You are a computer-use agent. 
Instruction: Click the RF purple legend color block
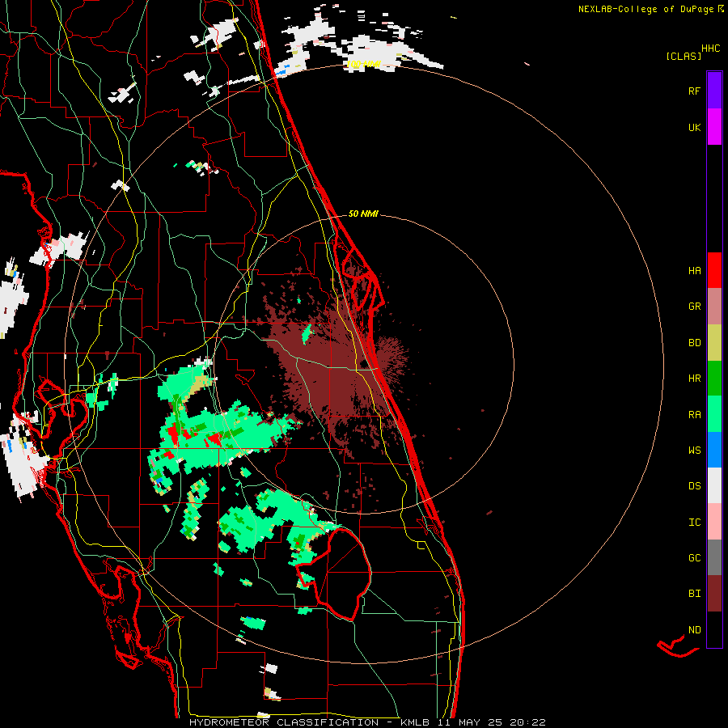[714, 90]
